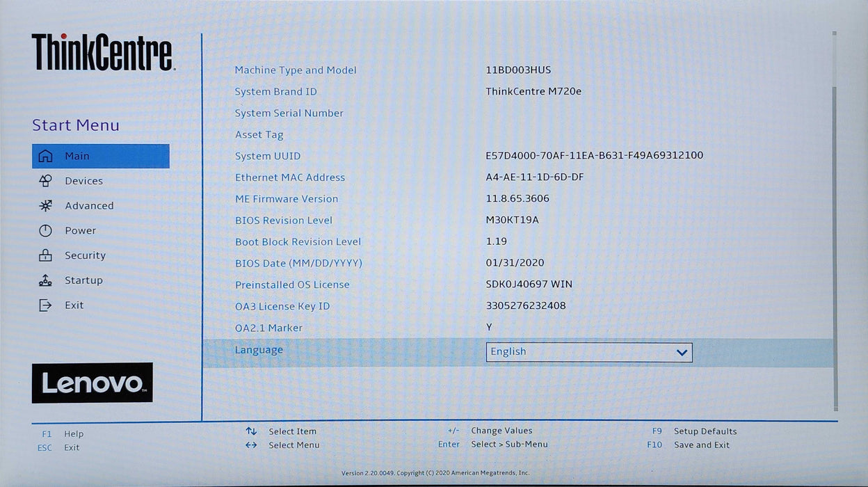This screenshot has width=868, height=487.
Task: Click the +/- Change Values hint
Action: click(490, 431)
